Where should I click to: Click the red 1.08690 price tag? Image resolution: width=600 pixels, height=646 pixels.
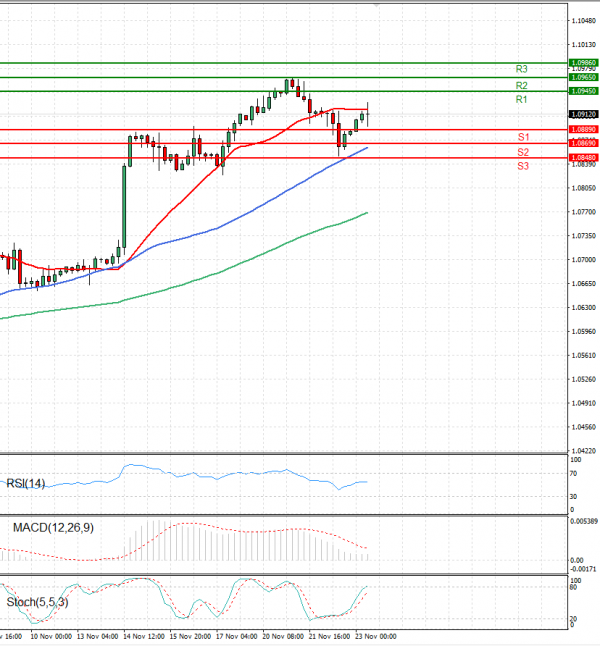[584, 143]
